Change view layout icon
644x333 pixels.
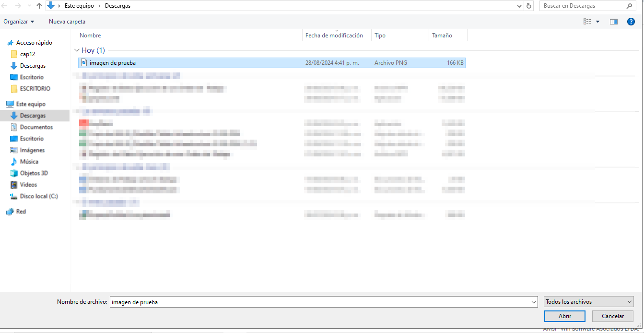[x=587, y=22]
